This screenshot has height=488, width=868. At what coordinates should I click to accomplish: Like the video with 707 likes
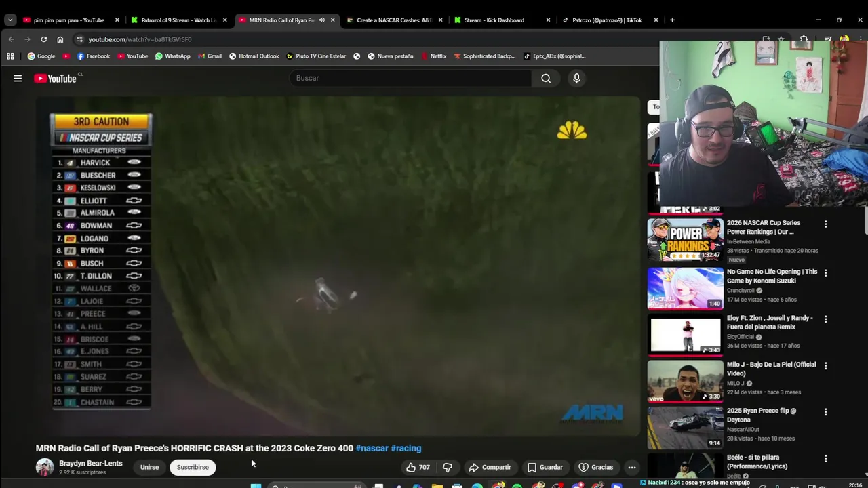pos(418,467)
